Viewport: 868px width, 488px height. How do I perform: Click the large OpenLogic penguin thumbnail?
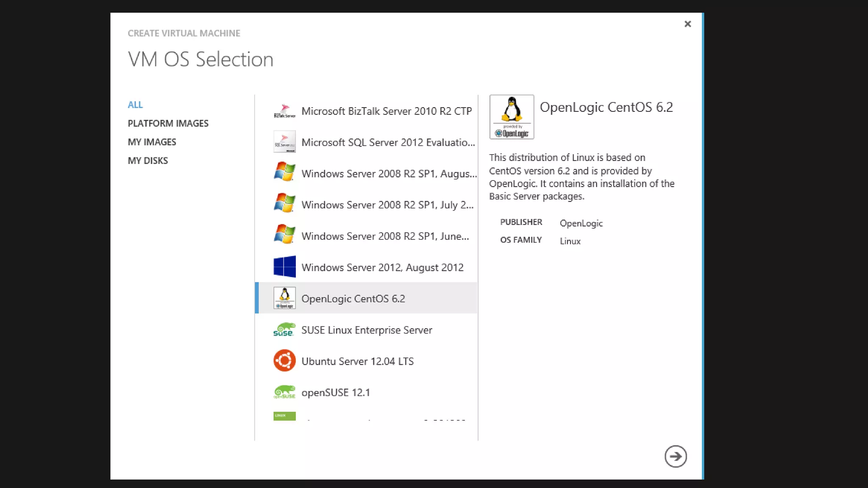click(512, 117)
